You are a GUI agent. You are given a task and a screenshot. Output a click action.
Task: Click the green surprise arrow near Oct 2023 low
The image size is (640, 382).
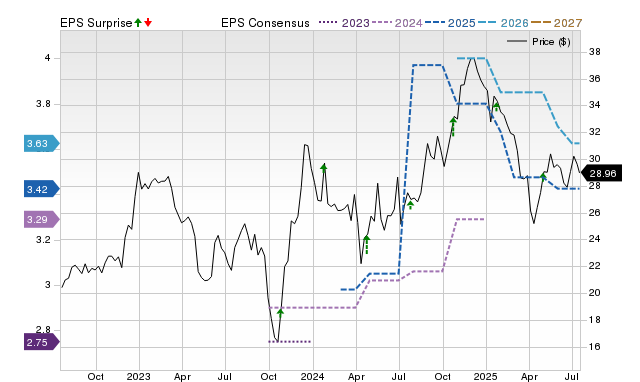280,313
